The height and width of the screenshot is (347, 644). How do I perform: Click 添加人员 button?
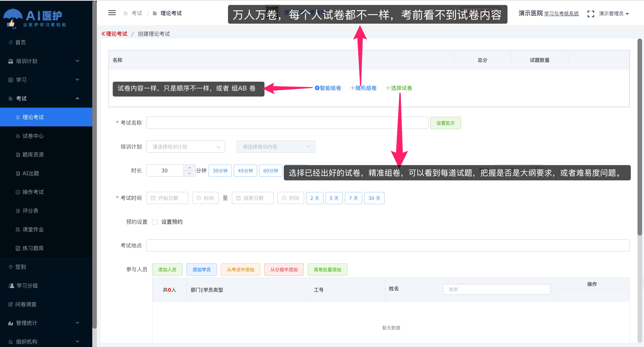click(167, 270)
